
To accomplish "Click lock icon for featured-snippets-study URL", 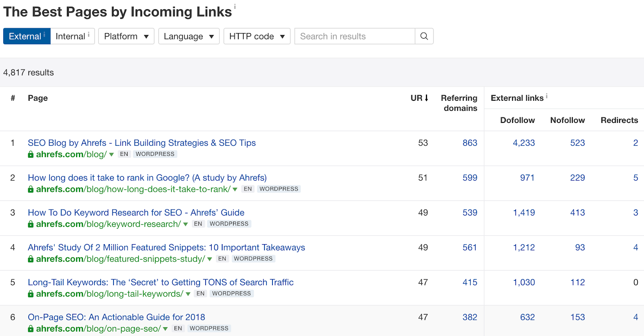I will pyautogui.click(x=31, y=259).
